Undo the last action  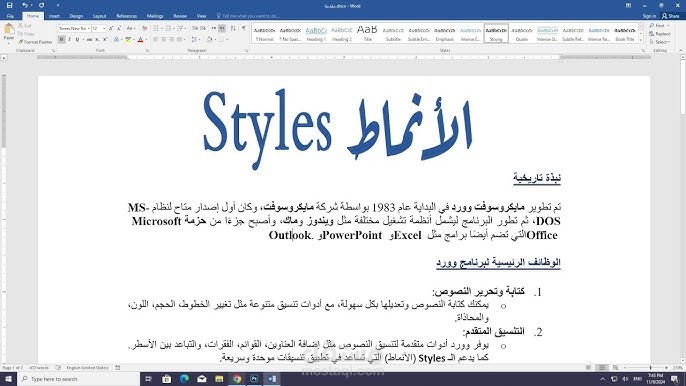(25, 6)
